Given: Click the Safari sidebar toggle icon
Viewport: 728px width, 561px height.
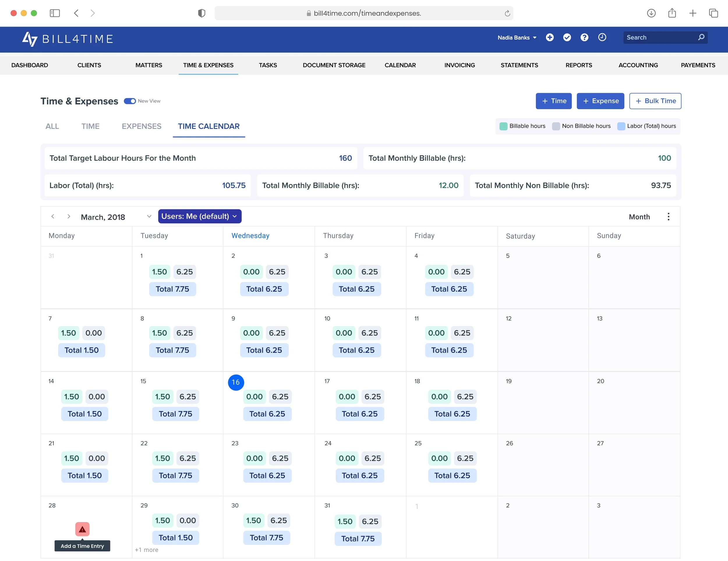Looking at the screenshot, I should click(x=55, y=13).
